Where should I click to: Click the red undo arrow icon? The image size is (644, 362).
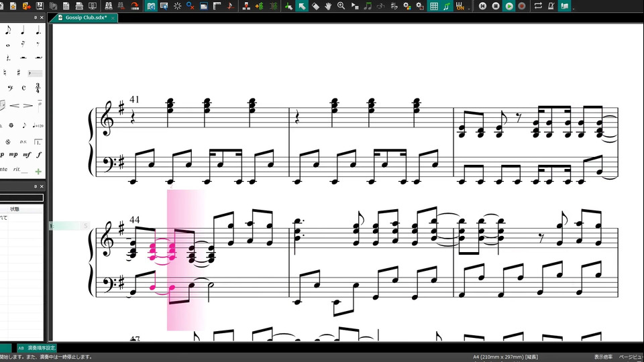(x=135, y=6)
